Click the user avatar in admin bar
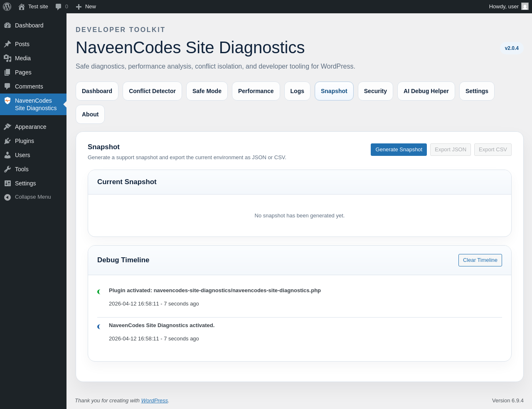Screen dimensions: 532x409 (525, 7)
